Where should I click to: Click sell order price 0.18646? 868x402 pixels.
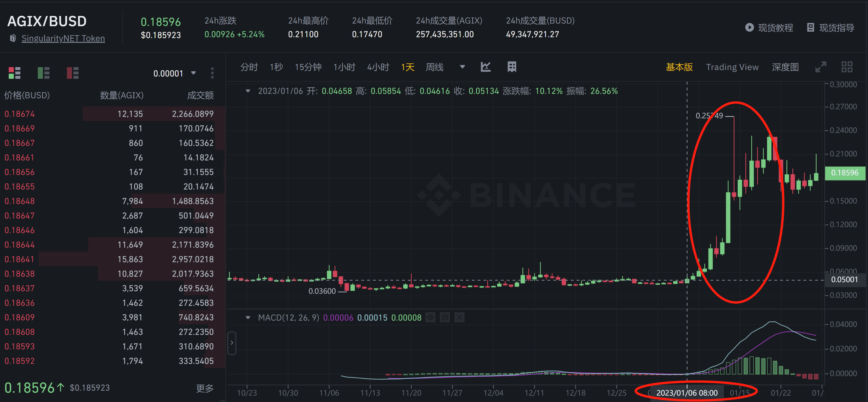(19, 230)
